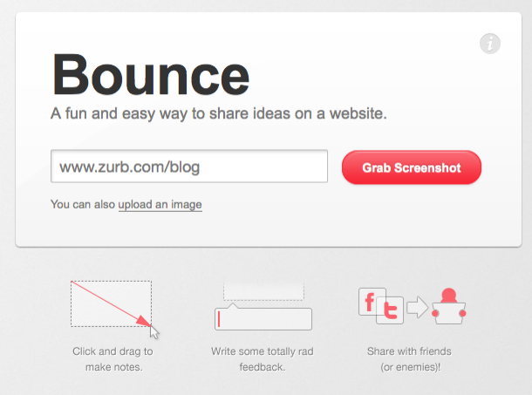This screenshot has width=532, height=395.
Task: Click the mouse cursor pointer graphic
Action: 154,332
